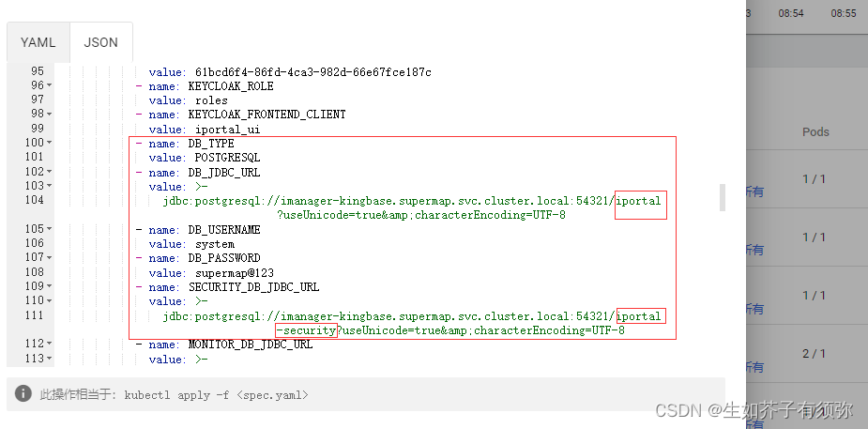
Task: Click the MONITOR_DB_JDBC_URL text
Action: (x=251, y=345)
